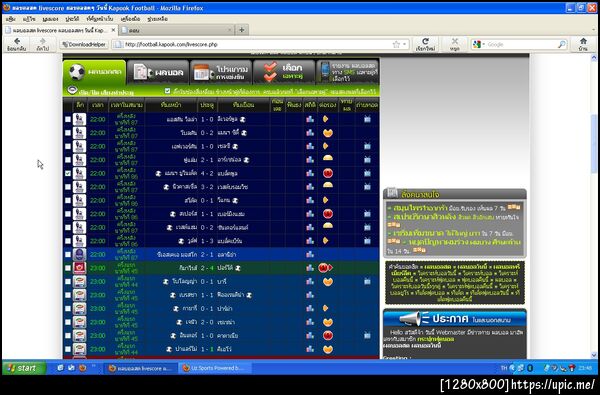Uncheck the checkbox in green options bar
The image size is (600, 395).
(167, 91)
